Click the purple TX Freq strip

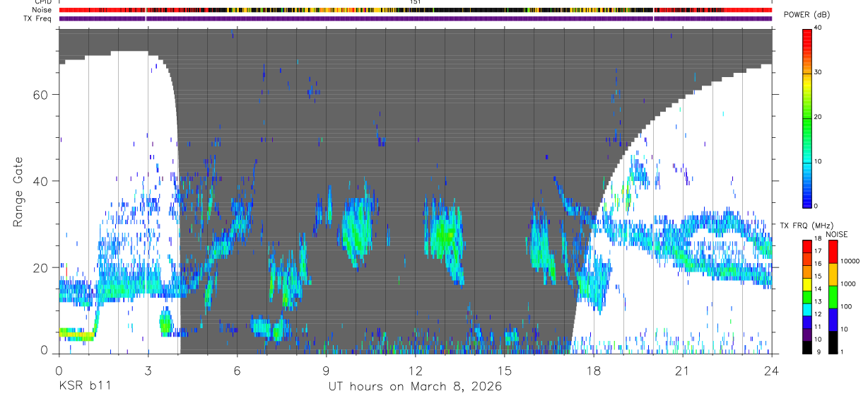tap(415, 18)
